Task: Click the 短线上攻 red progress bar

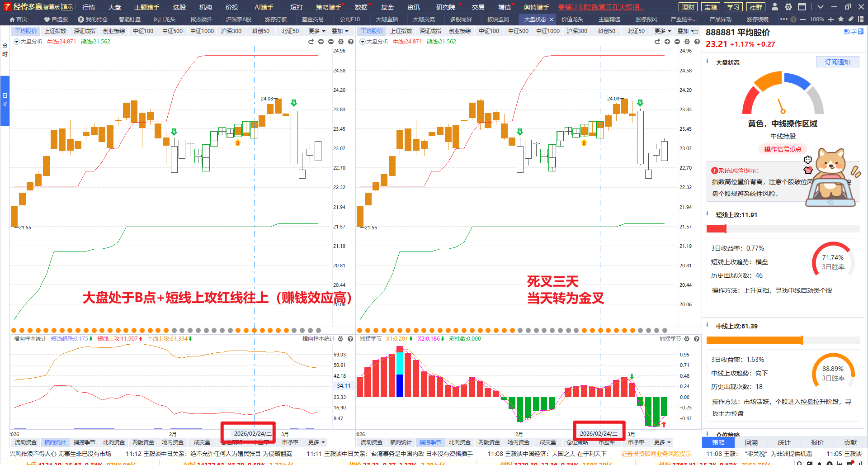Action: tap(716, 229)
